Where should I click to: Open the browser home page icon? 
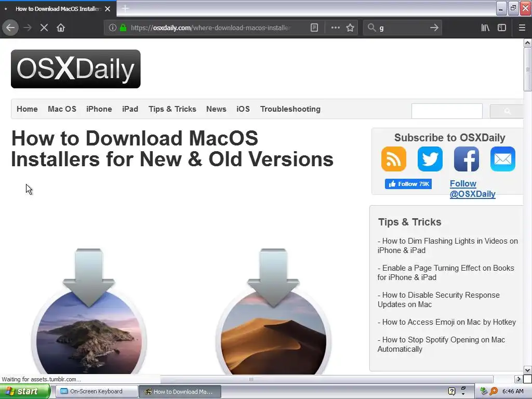(61, 28)
